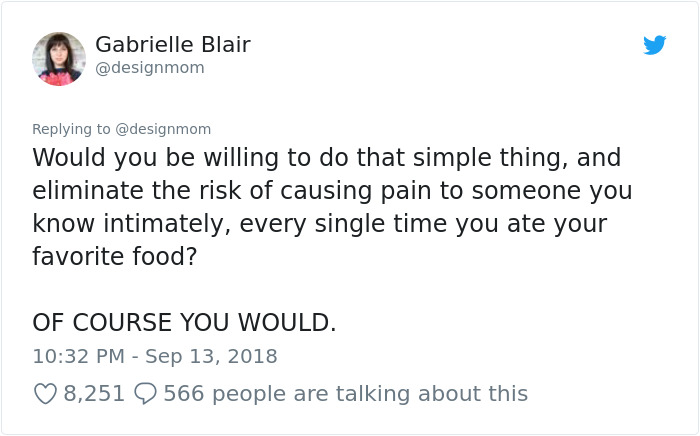Viewport: 700px width, 436px height.
Task: Click the reply speech bubble icon
Action: pos(144,394)
